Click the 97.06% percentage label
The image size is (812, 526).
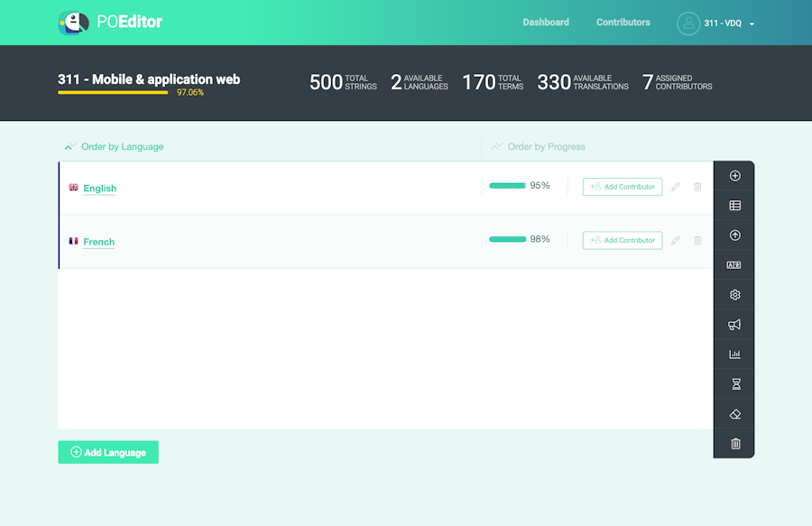[190, 93]
